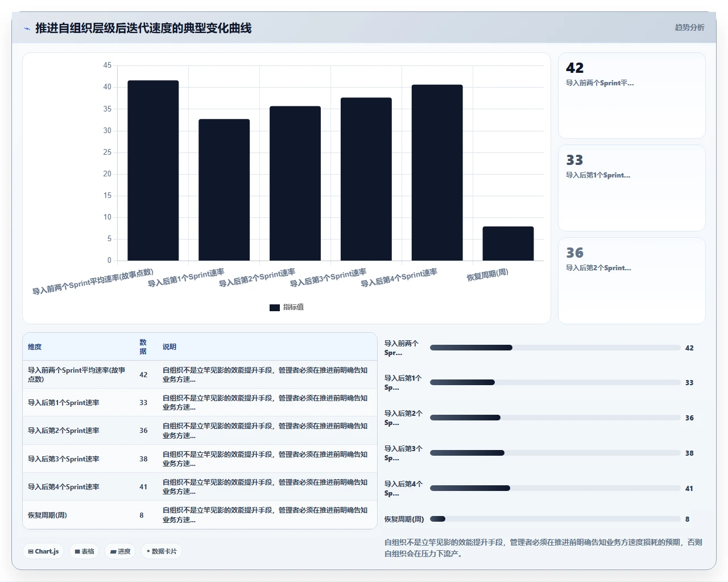Click the progress bar valued 38

coord(555,453)
